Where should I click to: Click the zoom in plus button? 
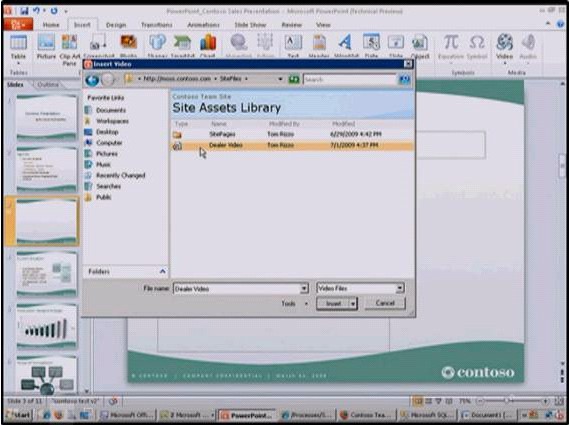click(x=546, y=401)
